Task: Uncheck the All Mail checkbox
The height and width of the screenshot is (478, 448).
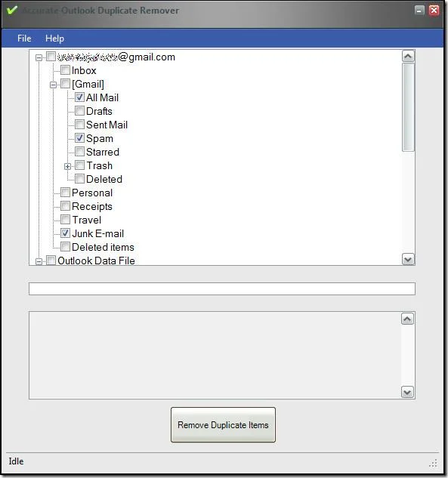Action: tap(79, 97)
